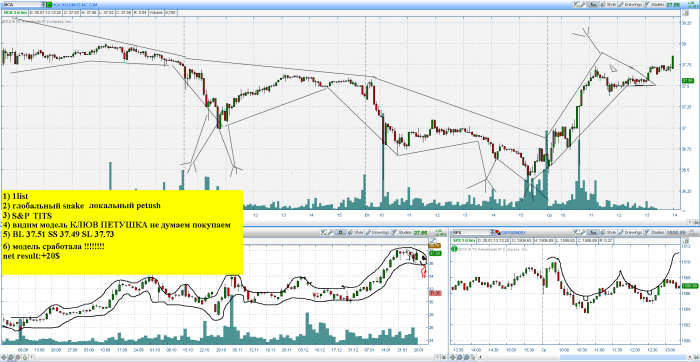Open the HCA chart's share/crosshair settings icon
The height and width of the screenshot is (362, 700).
coord(575,4)
